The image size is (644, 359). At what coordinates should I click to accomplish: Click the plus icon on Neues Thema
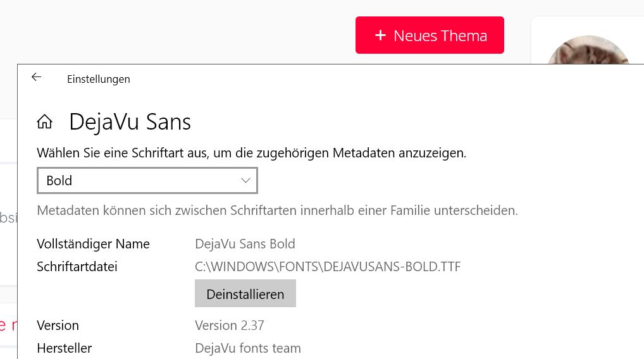click(380, 35)
